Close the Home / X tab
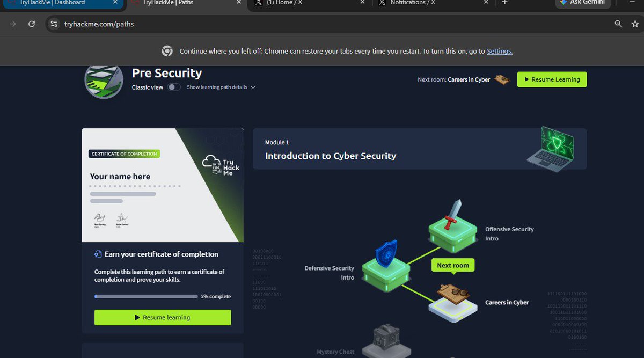Viewport: 644px width, 358px height. pyautogui.click(x=362, y=3)
